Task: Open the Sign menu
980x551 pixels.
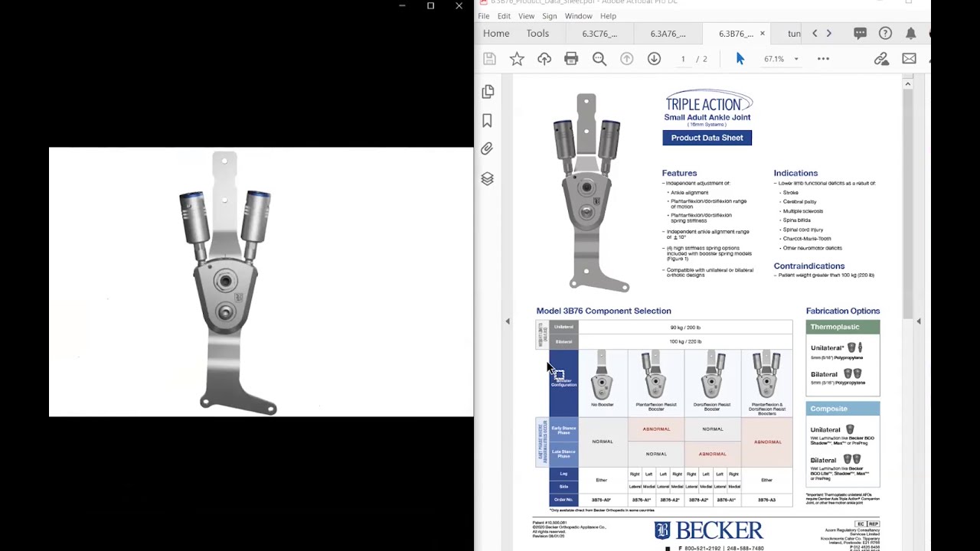Action: (550, 16)
